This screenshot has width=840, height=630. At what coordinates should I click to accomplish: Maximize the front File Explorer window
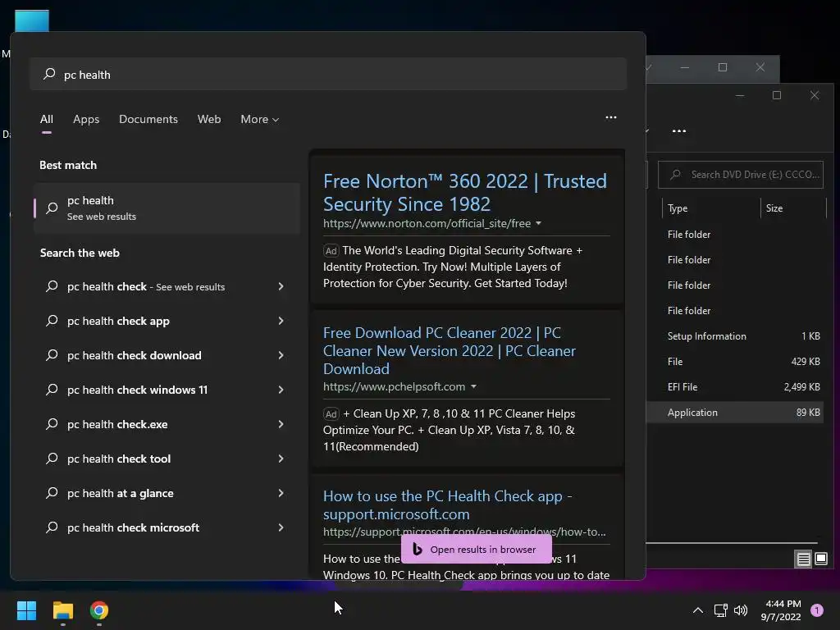click(777, 95)
